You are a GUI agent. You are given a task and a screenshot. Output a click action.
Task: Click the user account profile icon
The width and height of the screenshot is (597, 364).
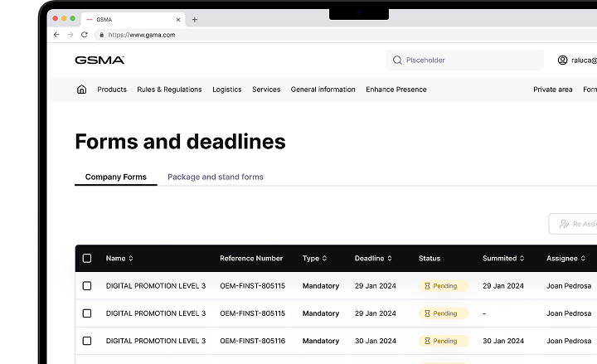pyautogui.click(x=562, y=60)
